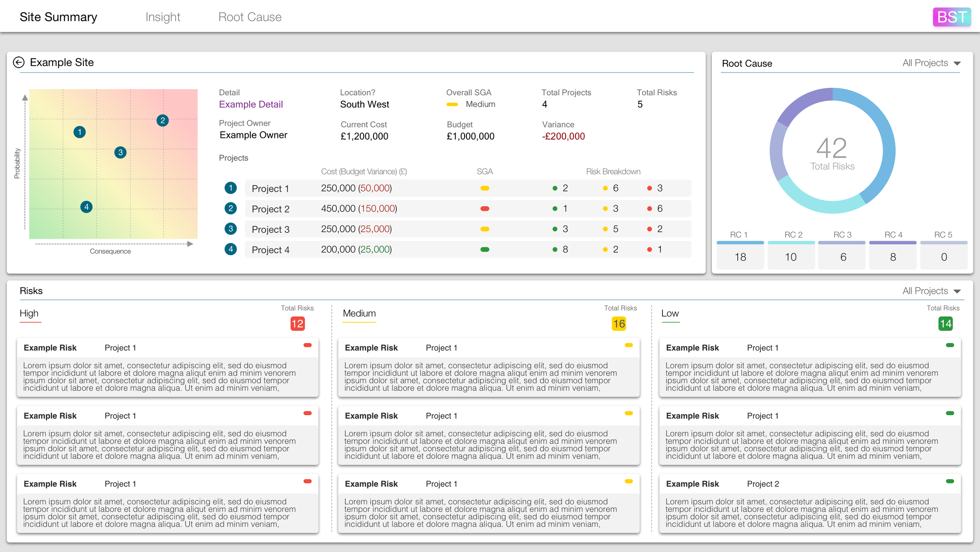This screenshot has width=980, height=552.
Task: Toggle the yellow indicator on the first Medium risk card
Action: click(x=629, y=345)
